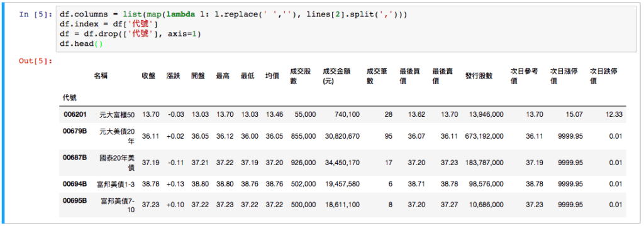
Task: Click the 漲跌 column header
Action: [173, 76]
